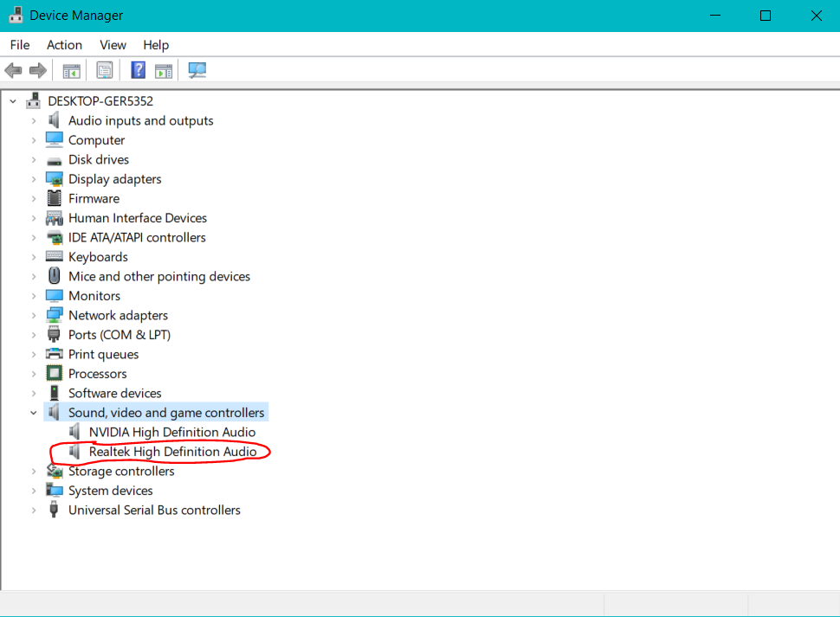The image size is (840, 617).
Task: Select Realtek High Definition Audio device
Action: 172,452
